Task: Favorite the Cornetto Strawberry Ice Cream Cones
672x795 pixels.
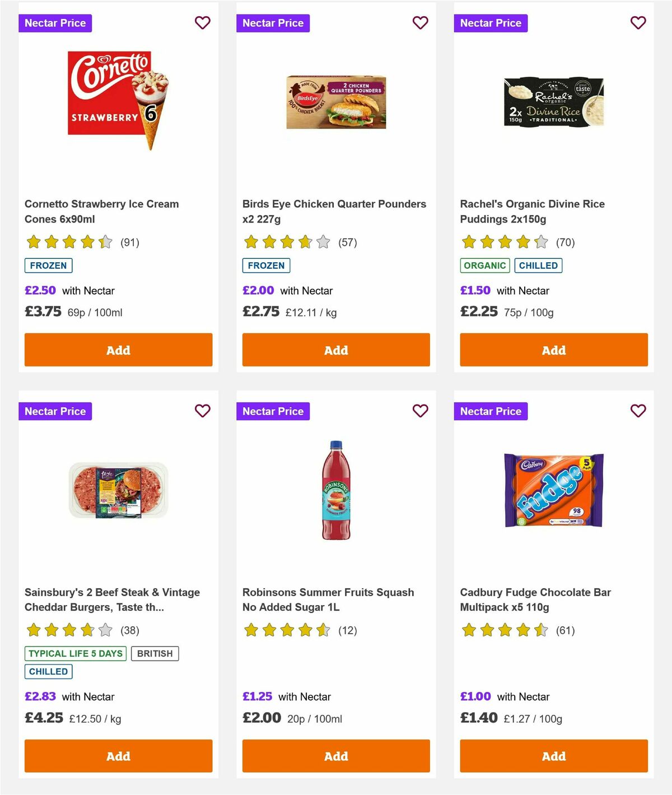Action: point(202,23)
